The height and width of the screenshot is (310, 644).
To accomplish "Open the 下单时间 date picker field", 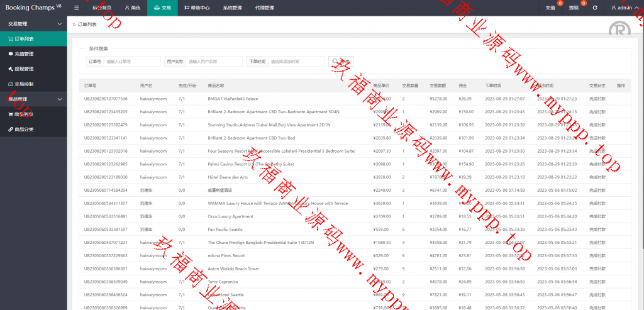I will 296,61.
